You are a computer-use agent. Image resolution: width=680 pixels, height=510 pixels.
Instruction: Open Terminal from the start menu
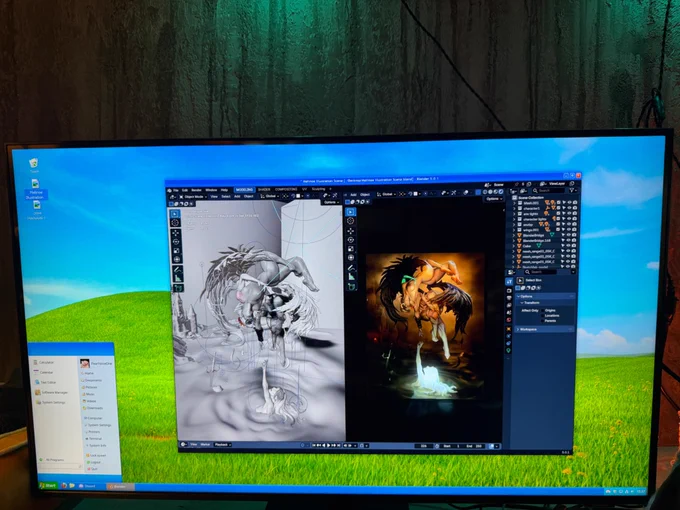[x=95, y=439]
